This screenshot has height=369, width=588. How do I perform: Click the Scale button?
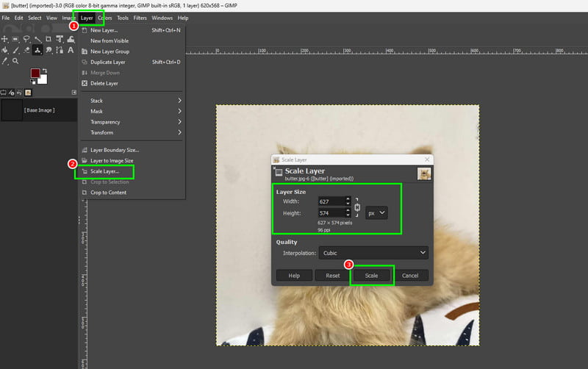(x=372, y=276)
